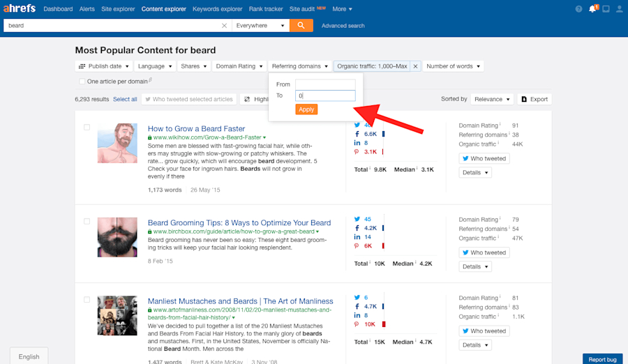Click Select all link
628x364 pixels.
125,99
